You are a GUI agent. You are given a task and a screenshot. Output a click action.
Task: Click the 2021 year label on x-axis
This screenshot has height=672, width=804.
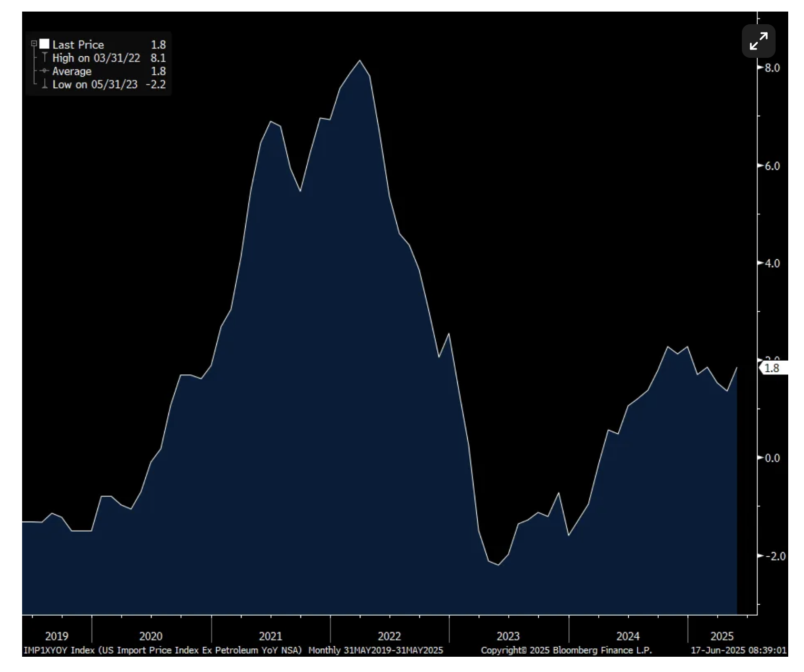click(270, 636)
